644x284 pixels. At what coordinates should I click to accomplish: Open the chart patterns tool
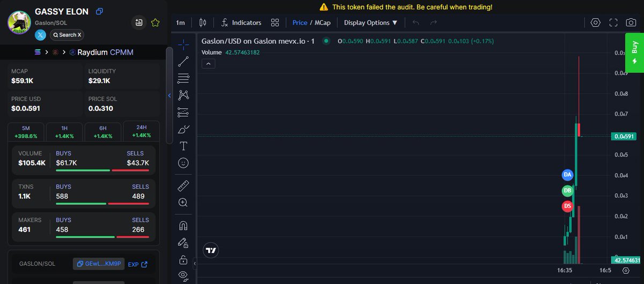(x=183, y=95)
